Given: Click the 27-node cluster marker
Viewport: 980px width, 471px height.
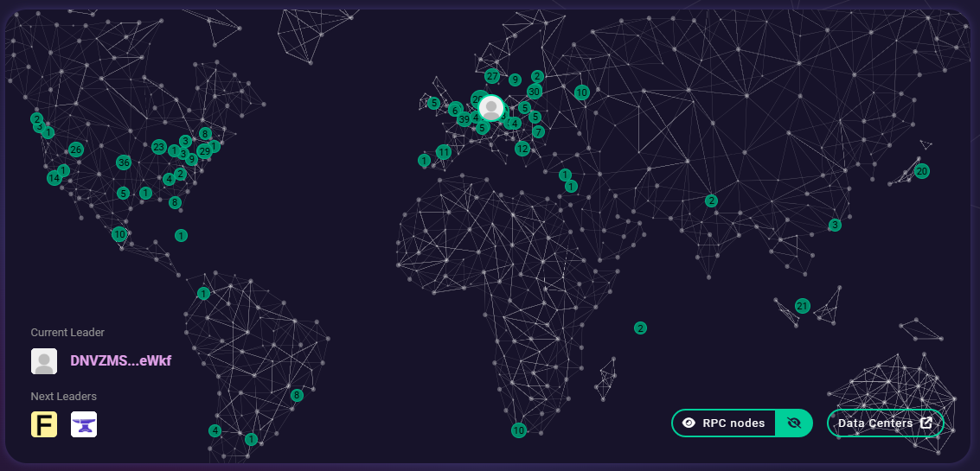Looking at the screenshot, I should (x=492, y=76).
